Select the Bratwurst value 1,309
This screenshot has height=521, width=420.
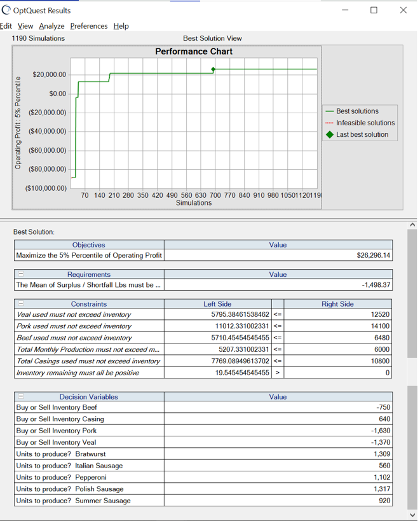(x=382, y=454)
